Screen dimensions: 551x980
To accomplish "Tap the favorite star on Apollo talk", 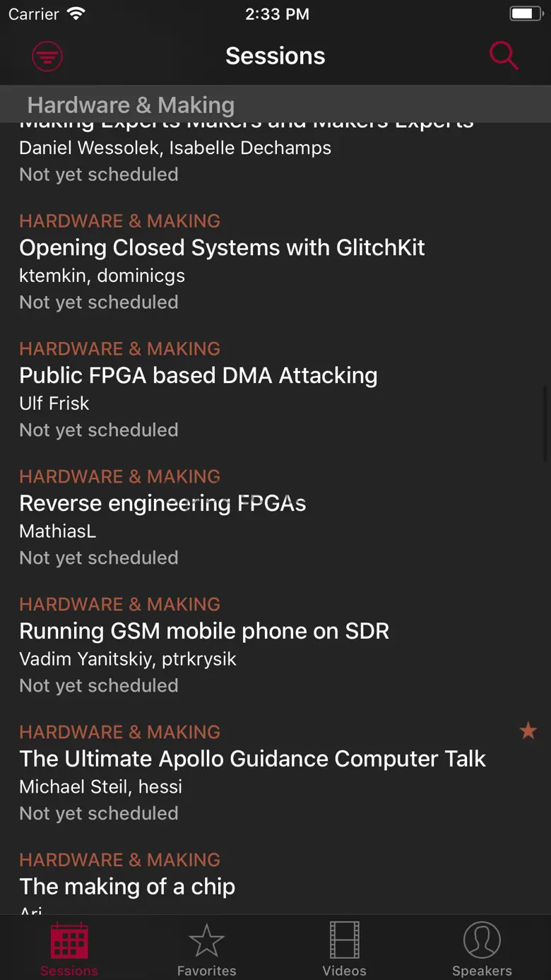I will [x=528, y=731].
